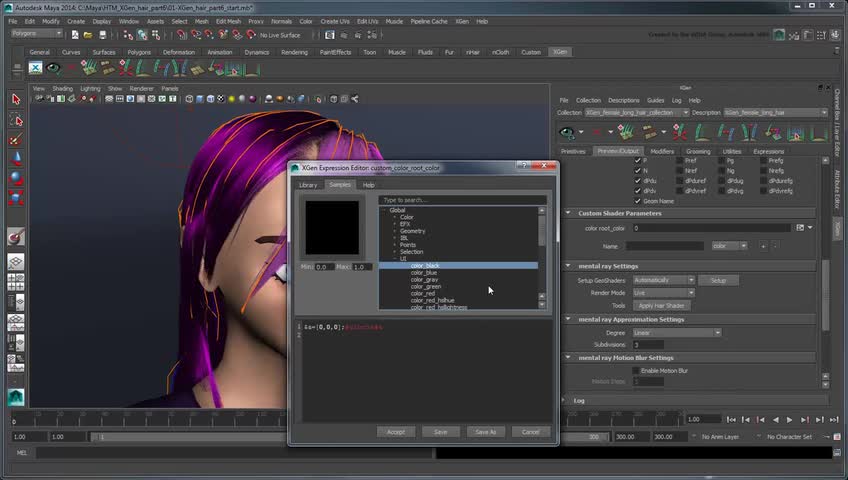Open the Setup GeoShaders dropdown
Image resolution: width=848 pixels, height=480 pixels.
coord(663,281)
